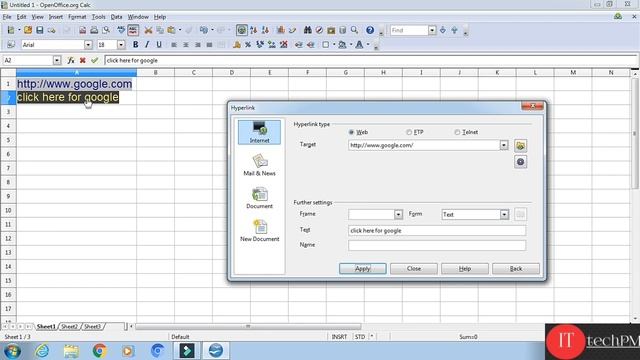Apply Italic formatting
This screenshot has height=360, width=640.
tap(147, 45)
